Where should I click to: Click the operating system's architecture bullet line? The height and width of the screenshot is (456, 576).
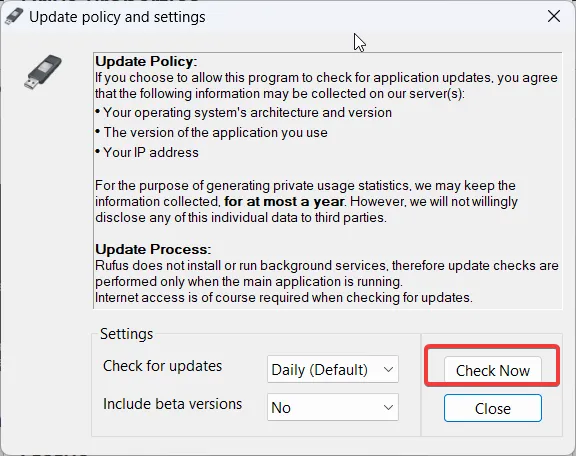[244, 112]
